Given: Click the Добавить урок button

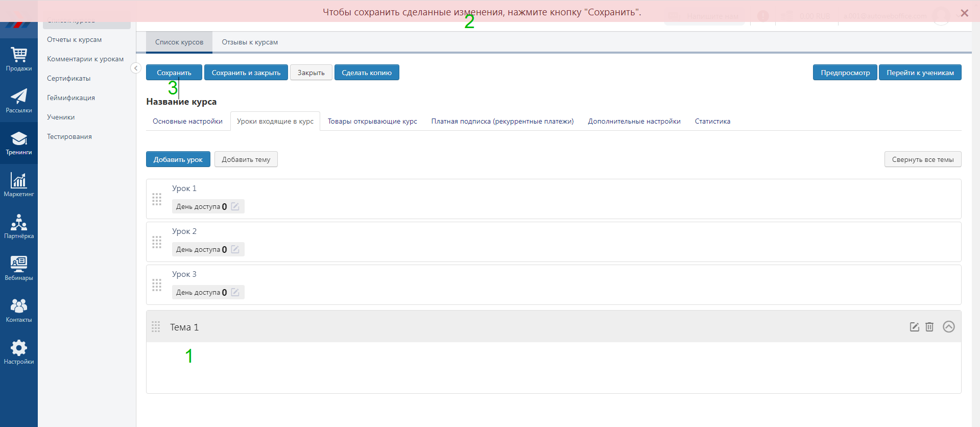Looking at the screenshot, I should tap(178, 159).
